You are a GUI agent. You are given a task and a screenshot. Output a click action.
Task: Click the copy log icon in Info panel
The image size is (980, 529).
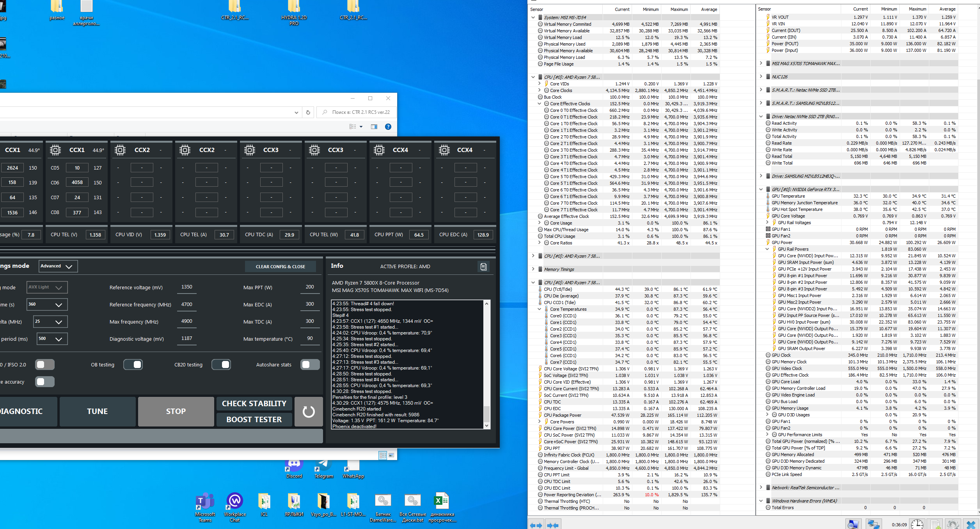[483, 267]
